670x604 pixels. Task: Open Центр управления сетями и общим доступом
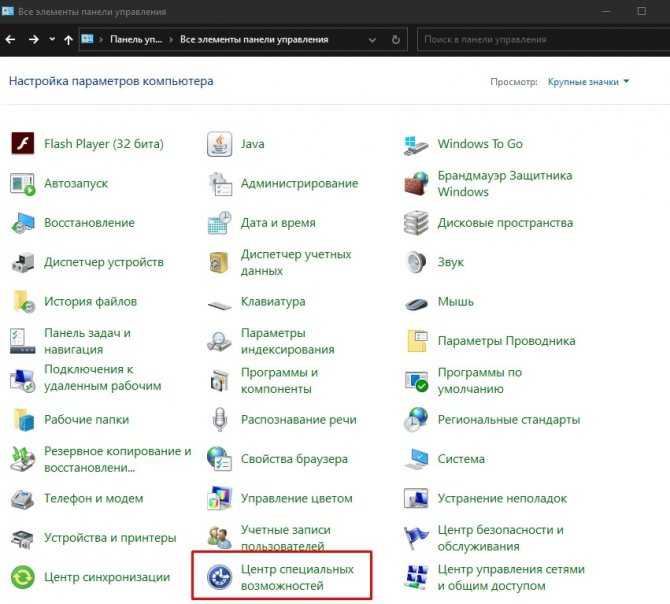(511, 577)
